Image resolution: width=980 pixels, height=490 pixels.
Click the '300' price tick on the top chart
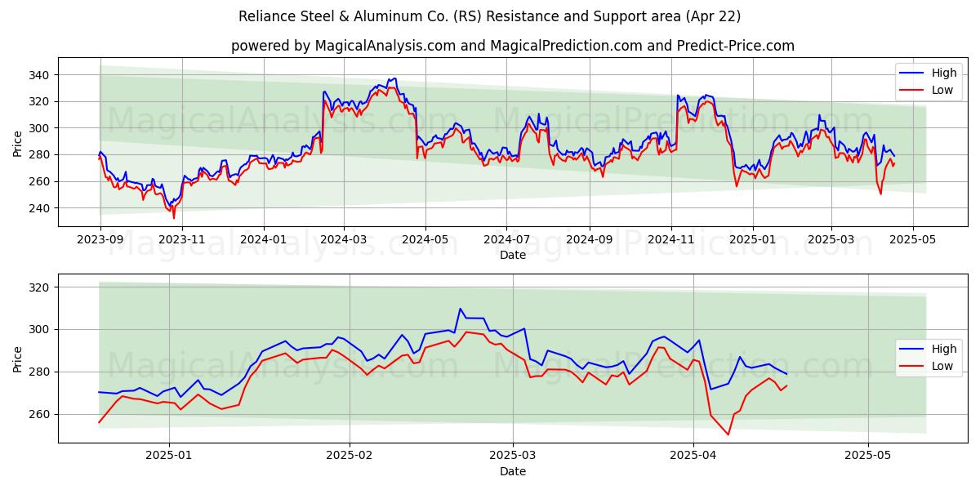(x=40, y=128)
